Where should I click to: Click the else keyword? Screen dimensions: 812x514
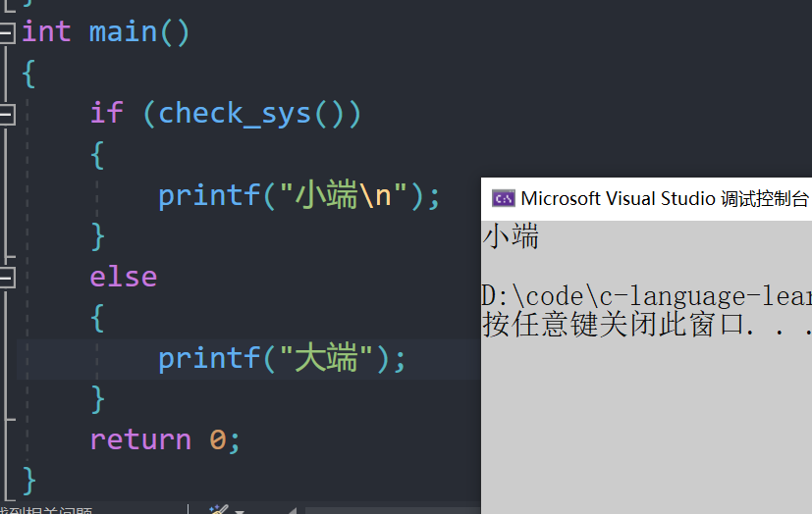click(x=124, y=278)
